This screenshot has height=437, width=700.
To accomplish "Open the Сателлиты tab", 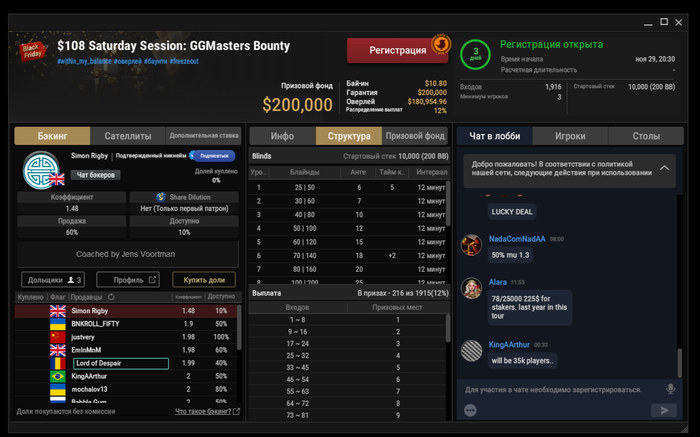I will 128,136.
